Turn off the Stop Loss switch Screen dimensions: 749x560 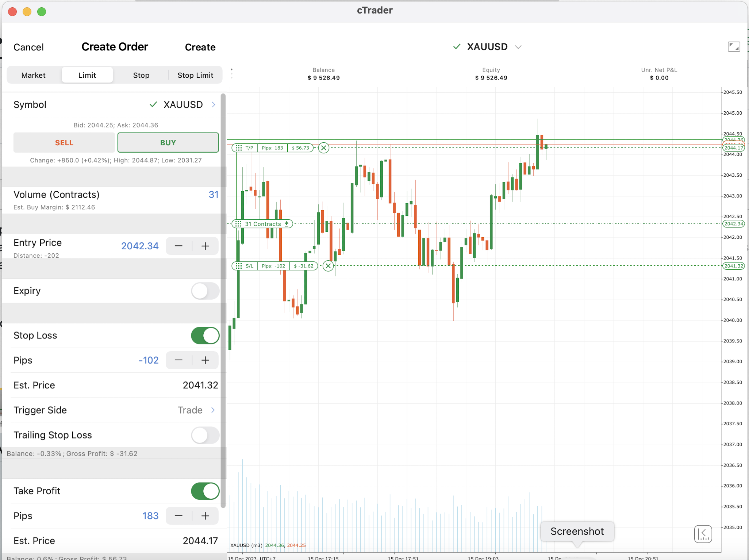205,335
